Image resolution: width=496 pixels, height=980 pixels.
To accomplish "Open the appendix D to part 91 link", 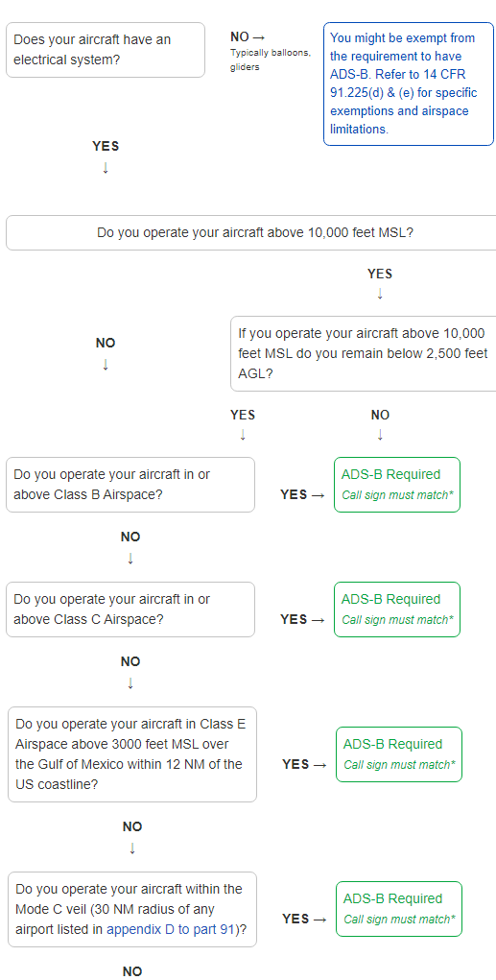I will (170, 929).
